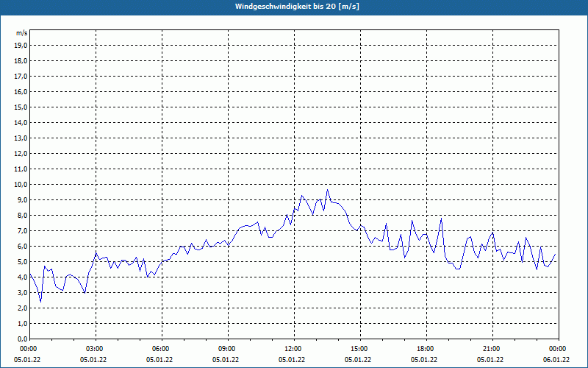The image size is (588, 368).
Task: Select the '12,0' axis tick label
Action: 21,153
